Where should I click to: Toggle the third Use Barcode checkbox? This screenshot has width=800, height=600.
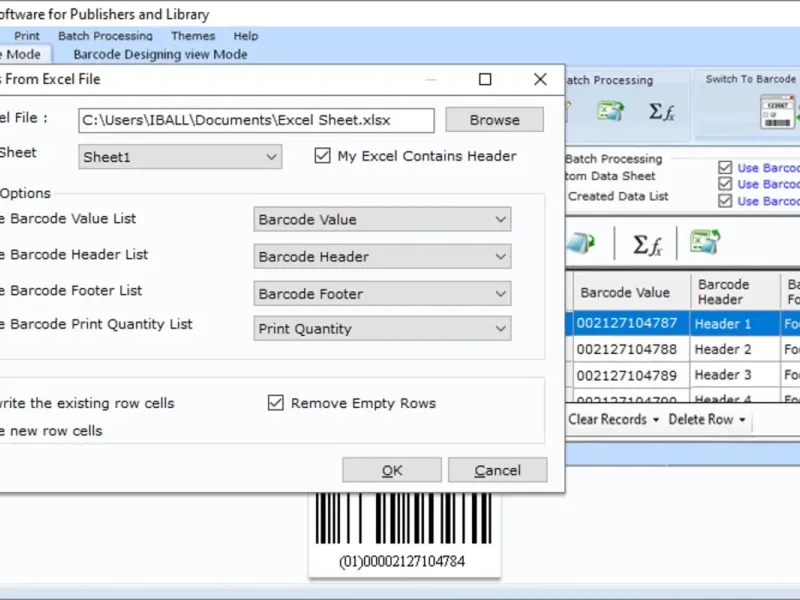click(x=725, y=201)
